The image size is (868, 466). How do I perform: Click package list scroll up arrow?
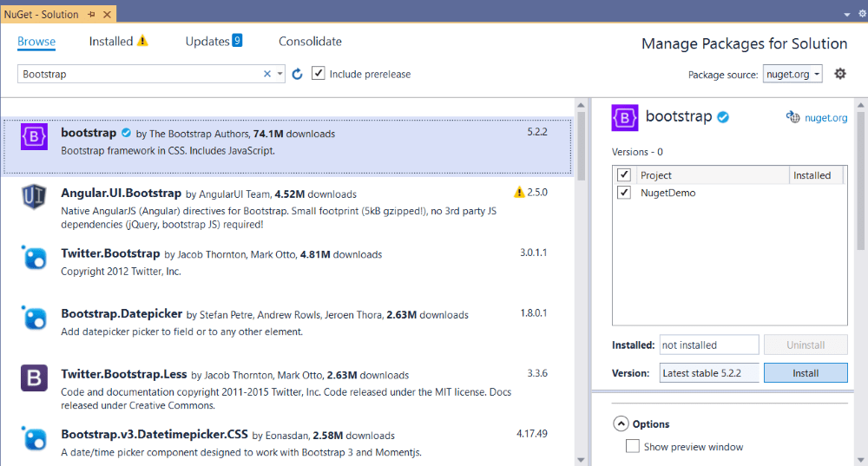tap(581, 105)
